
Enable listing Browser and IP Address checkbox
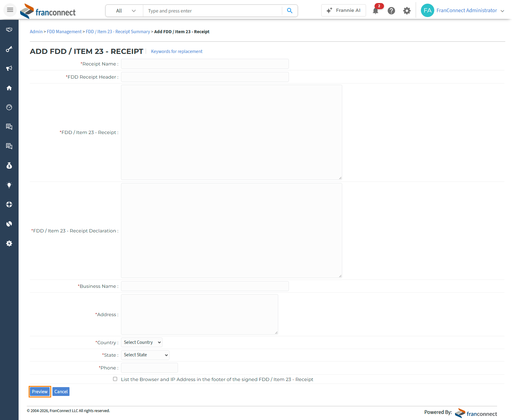(115, 379)
